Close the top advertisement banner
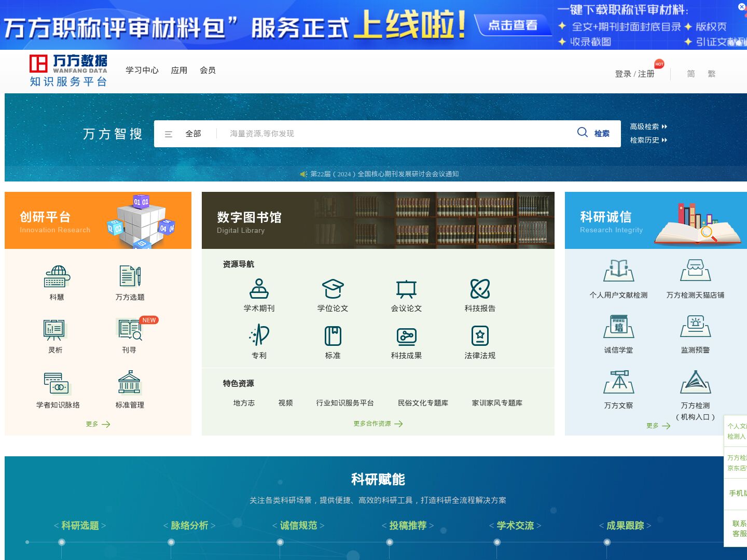The image size is (747, 560). pos(742,7)
